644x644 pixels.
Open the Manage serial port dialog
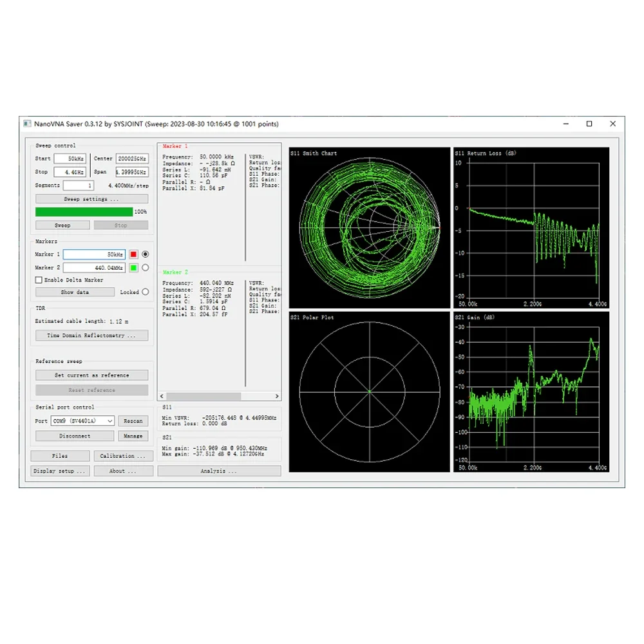tap(133, 436)
